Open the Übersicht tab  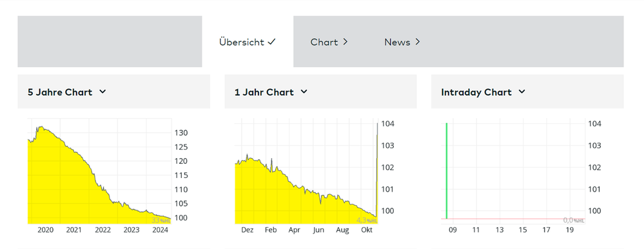pyautogui.click(x=248, y=42)
